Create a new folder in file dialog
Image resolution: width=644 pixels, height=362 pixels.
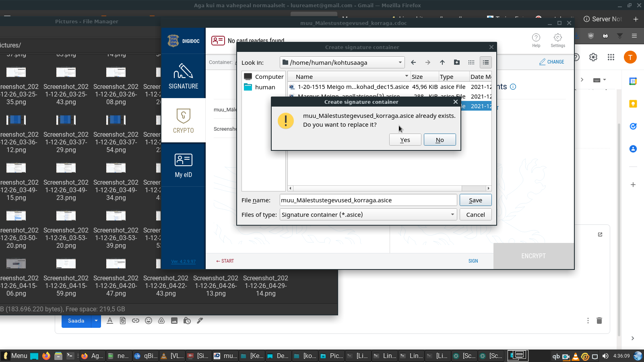[457, 62]
